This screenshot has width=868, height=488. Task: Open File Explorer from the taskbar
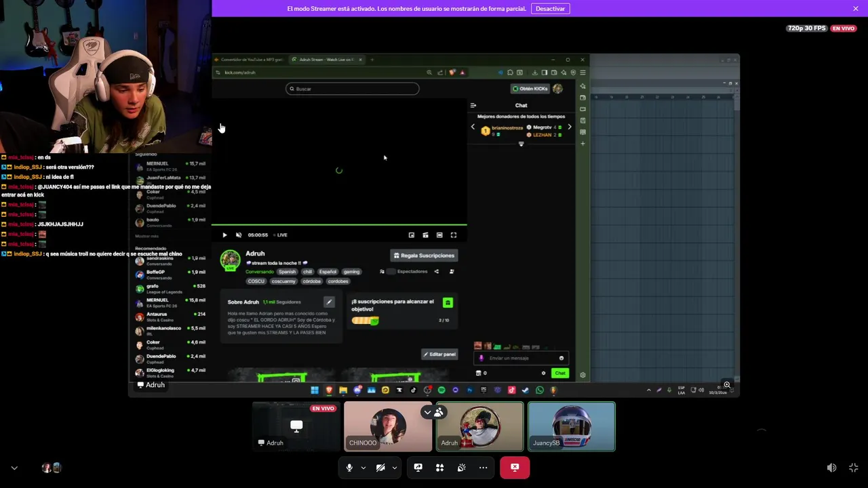click(343, 390)
